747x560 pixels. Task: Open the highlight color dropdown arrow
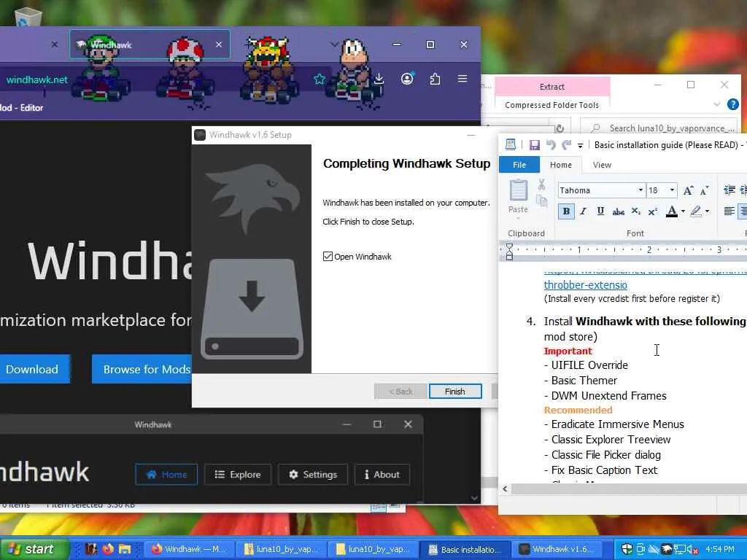707,211
